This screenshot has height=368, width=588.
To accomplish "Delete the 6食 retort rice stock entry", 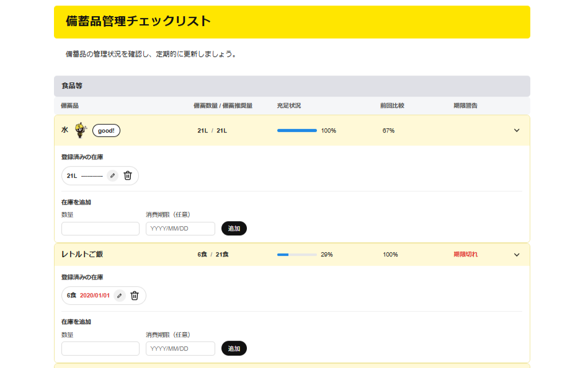I will (135, 296).
